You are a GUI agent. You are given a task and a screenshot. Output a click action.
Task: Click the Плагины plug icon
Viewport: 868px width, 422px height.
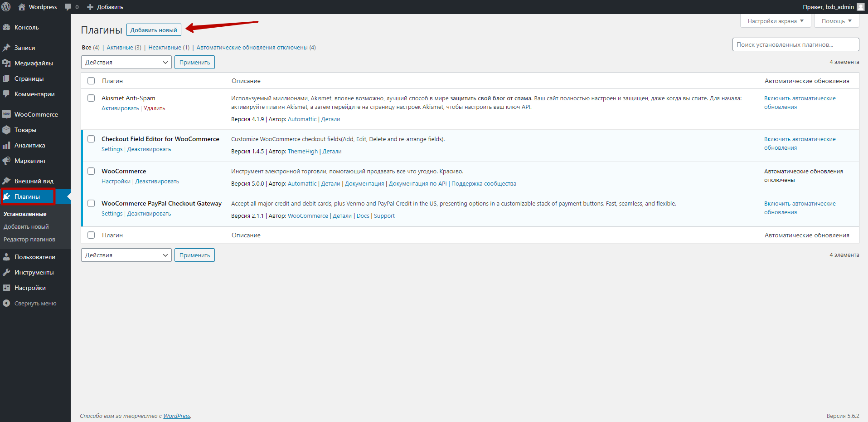click(6, 196)
